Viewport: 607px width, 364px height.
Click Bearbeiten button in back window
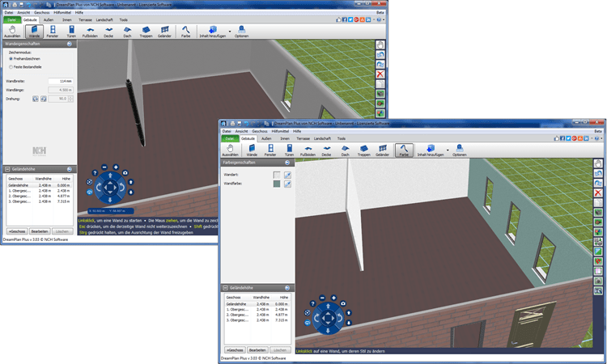click(40, 231)
